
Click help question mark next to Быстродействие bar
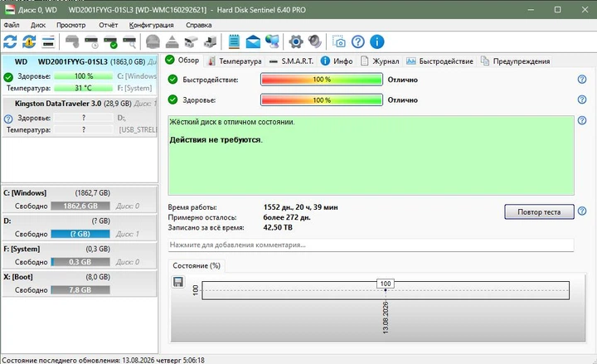(582, 80)
